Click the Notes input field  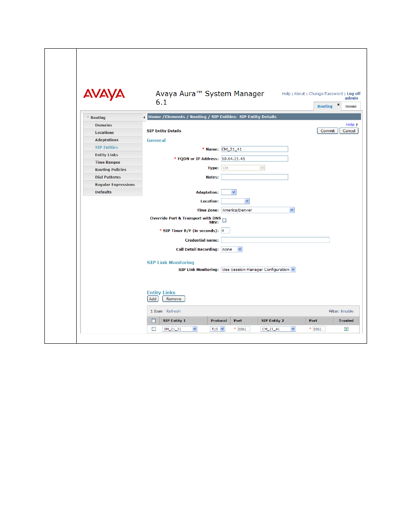[x=254, y=177]
